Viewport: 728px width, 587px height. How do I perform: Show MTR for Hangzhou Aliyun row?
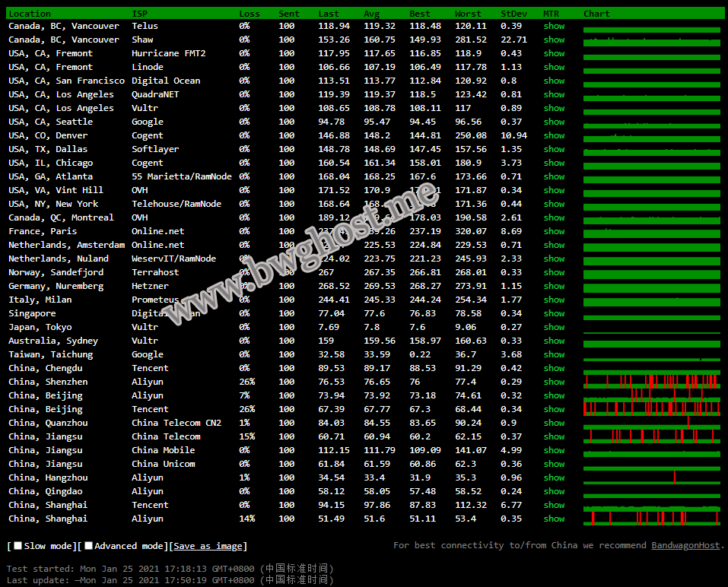[555, 478]
